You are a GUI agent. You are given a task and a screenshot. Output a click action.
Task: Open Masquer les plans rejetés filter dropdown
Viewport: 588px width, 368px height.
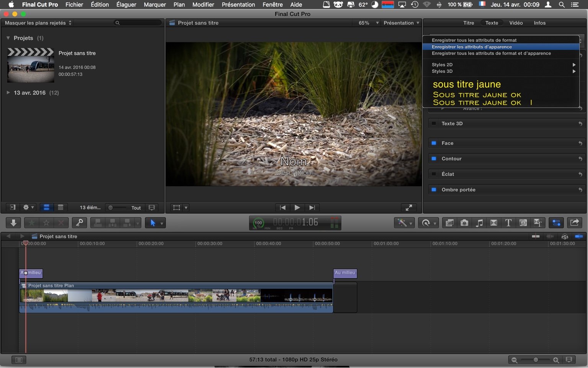pyautogui.click(x=38, y=23)
